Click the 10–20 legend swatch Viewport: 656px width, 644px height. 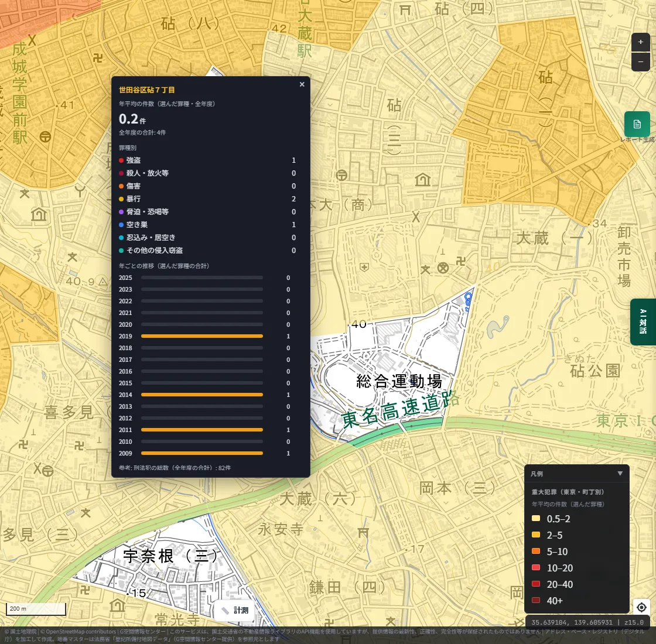click(535, 567)
